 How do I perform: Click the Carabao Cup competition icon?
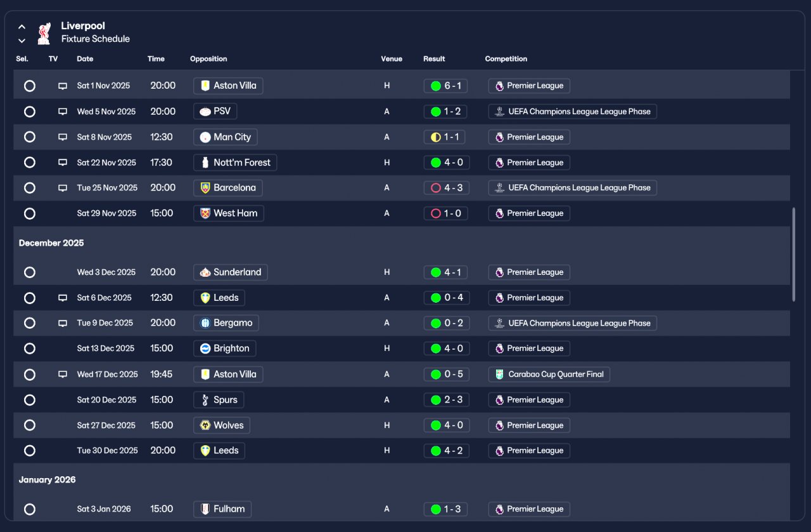point(500,374)
